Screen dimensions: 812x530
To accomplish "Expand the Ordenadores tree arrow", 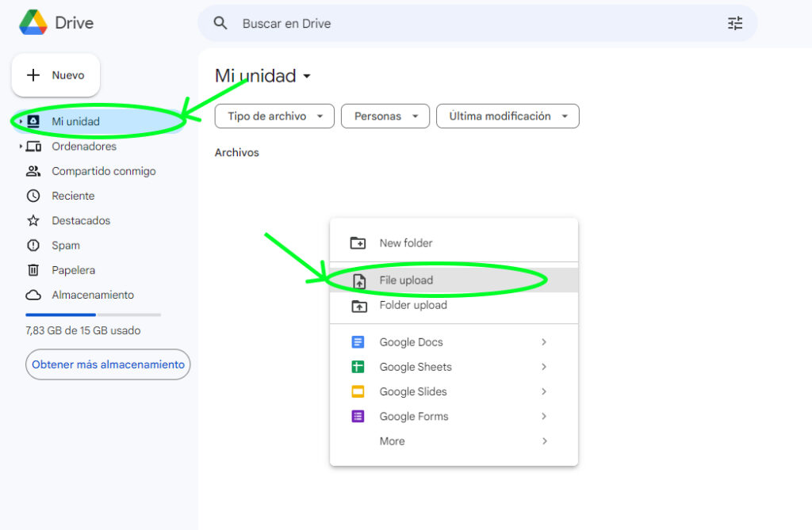I will pyautogui.click(x=21, y=147).
